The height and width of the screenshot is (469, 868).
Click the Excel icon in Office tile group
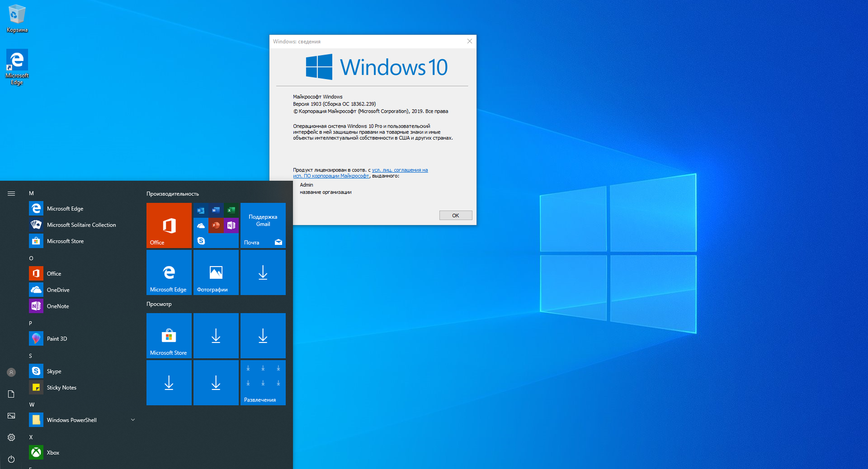point(231,210)
